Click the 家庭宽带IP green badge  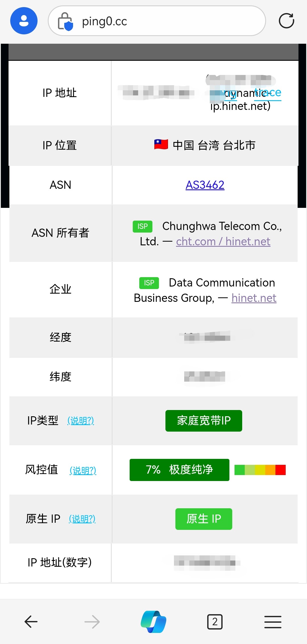click(204, 421)
